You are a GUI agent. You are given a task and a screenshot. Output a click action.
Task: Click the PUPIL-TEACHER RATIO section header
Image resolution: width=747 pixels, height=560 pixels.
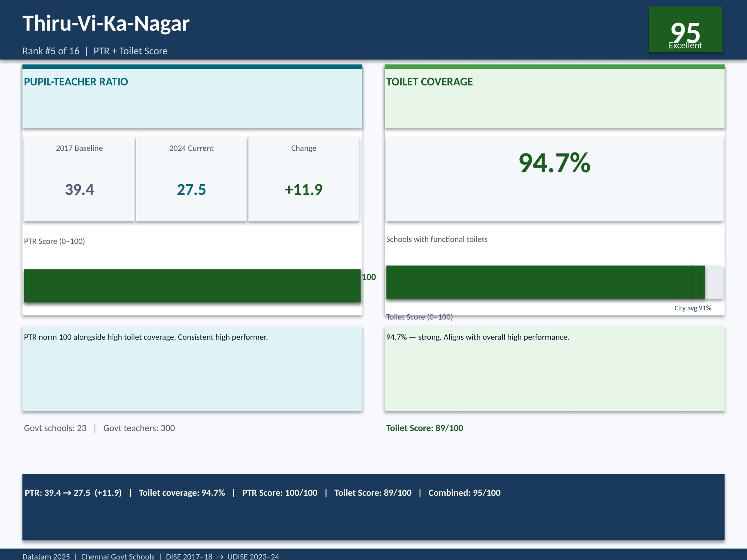click(x=76, y=82)
